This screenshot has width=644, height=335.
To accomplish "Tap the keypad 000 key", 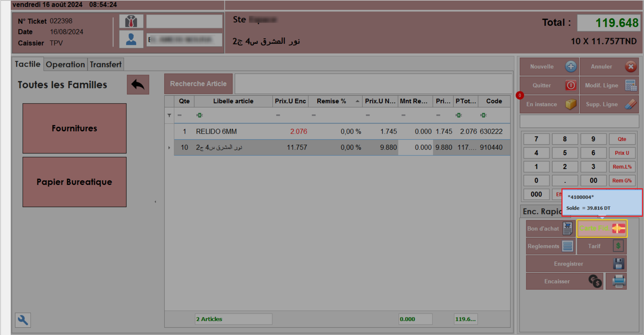I will tap(536, 194).
